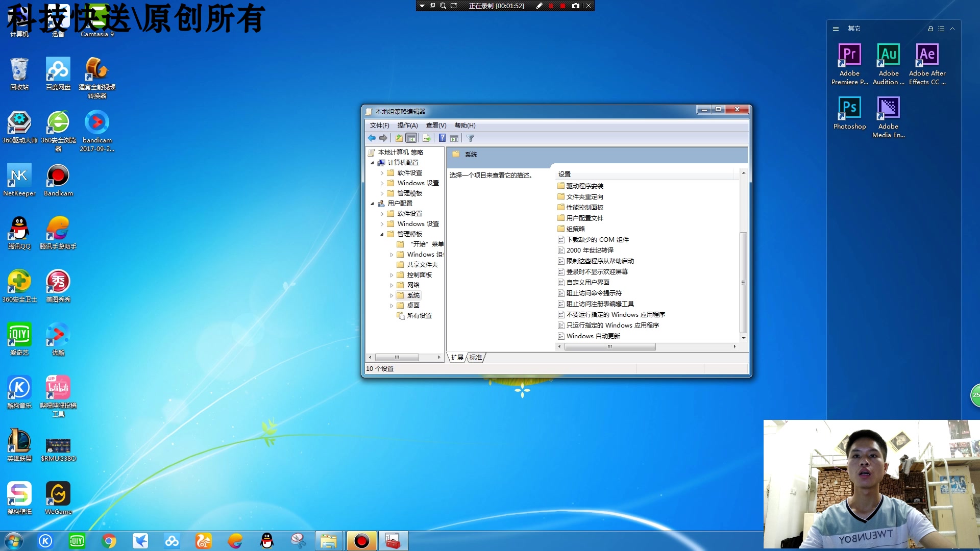Click the Export List toolbar icon
980x551 pixels.
[427, 138]
